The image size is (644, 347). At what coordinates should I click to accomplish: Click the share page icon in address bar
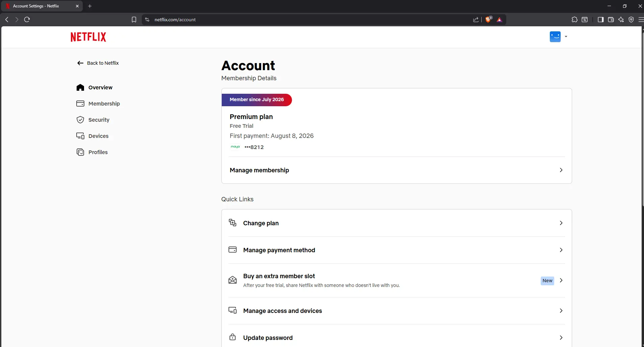point(476,20)
